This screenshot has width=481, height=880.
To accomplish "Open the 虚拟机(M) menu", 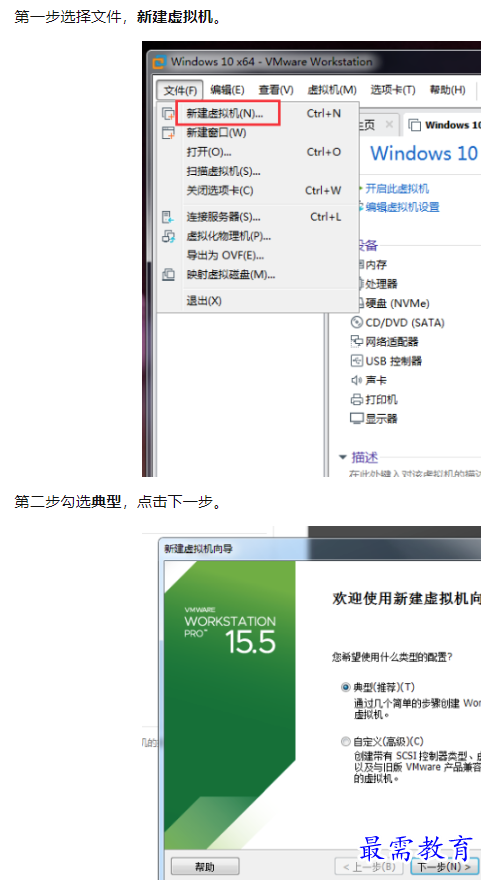I will coord(332,90).
